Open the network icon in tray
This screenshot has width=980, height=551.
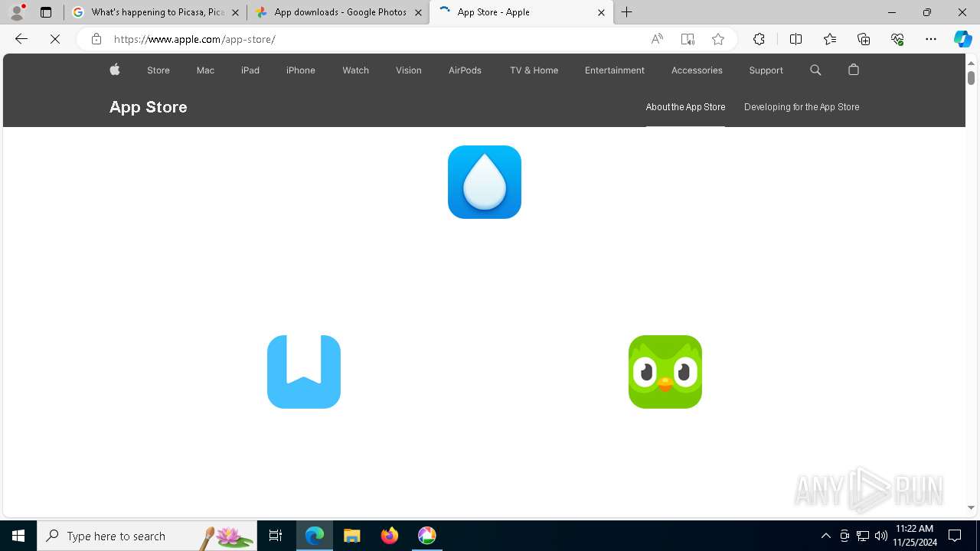[x=863, y=536]
